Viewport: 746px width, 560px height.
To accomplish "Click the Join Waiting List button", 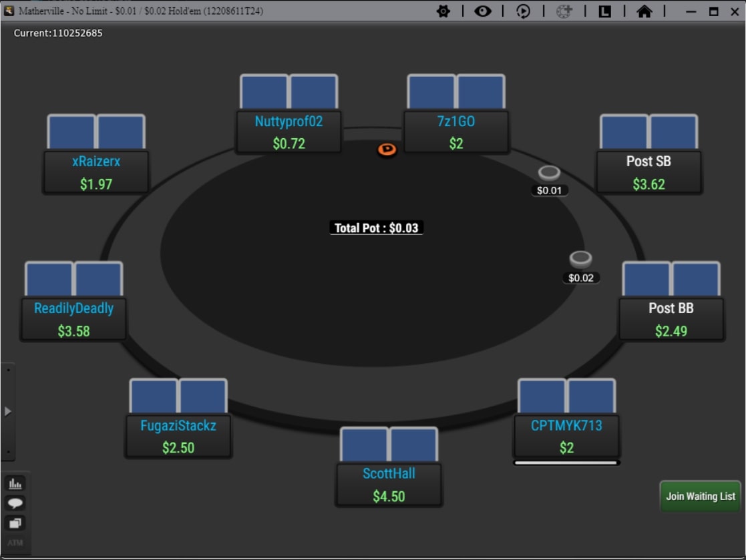I will pyautogui.click(x=700, y=497).
